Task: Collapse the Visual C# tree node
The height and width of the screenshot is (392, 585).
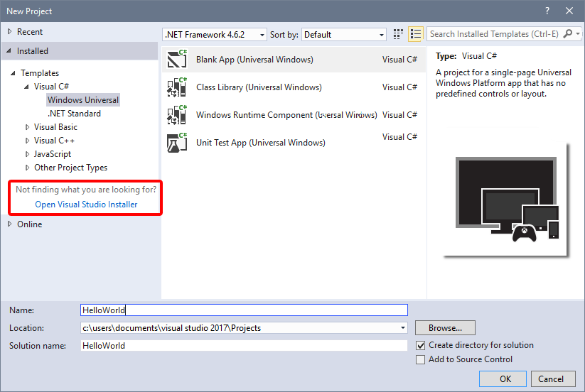Action: point(26,87)
